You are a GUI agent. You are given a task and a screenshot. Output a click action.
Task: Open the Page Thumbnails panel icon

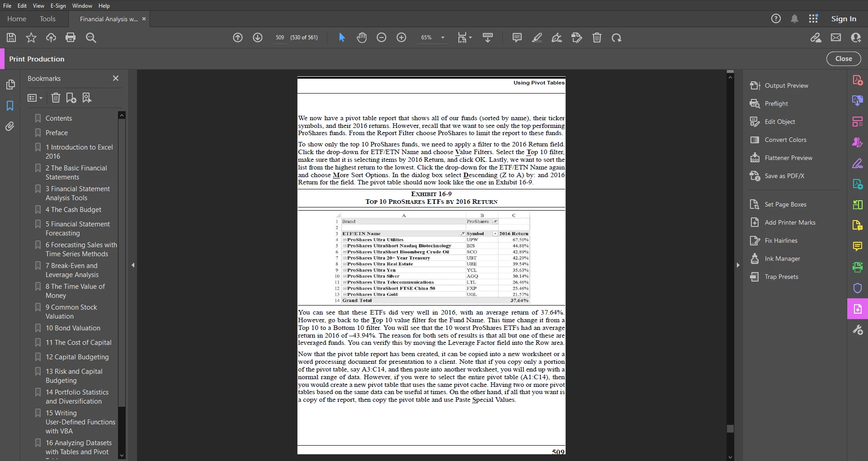click(10, 85)
